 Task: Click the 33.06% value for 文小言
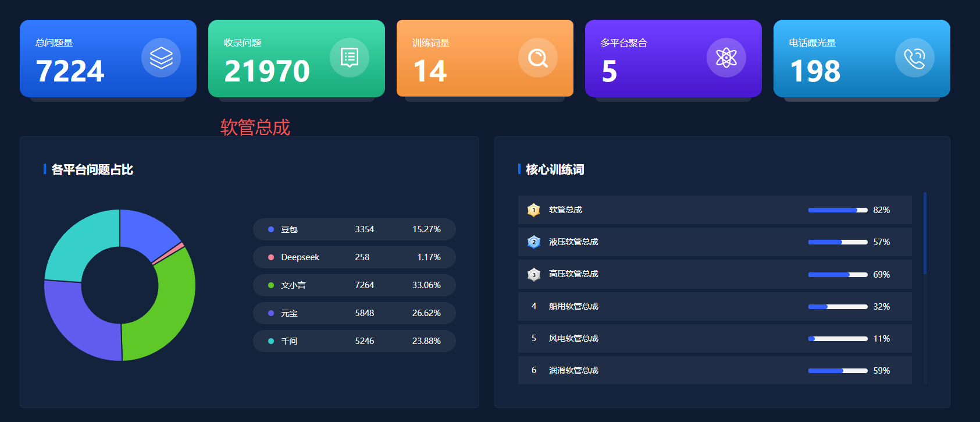(426, 285)
